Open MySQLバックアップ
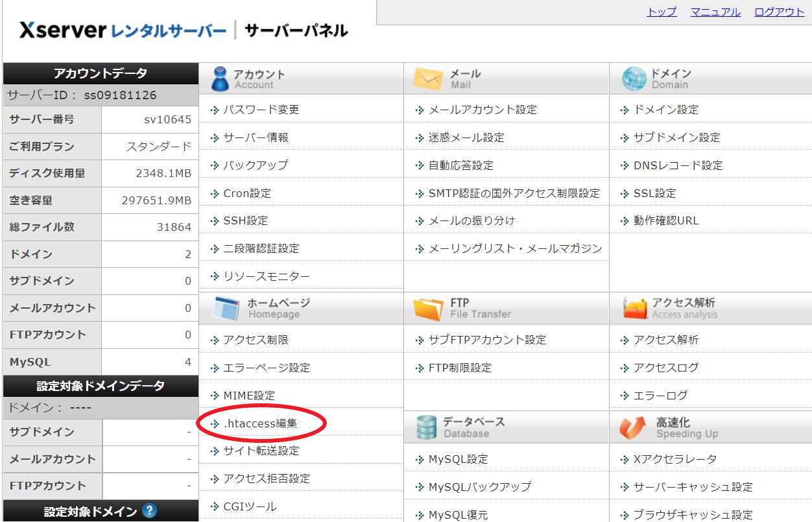812x522 pixels. pos(480,487)
